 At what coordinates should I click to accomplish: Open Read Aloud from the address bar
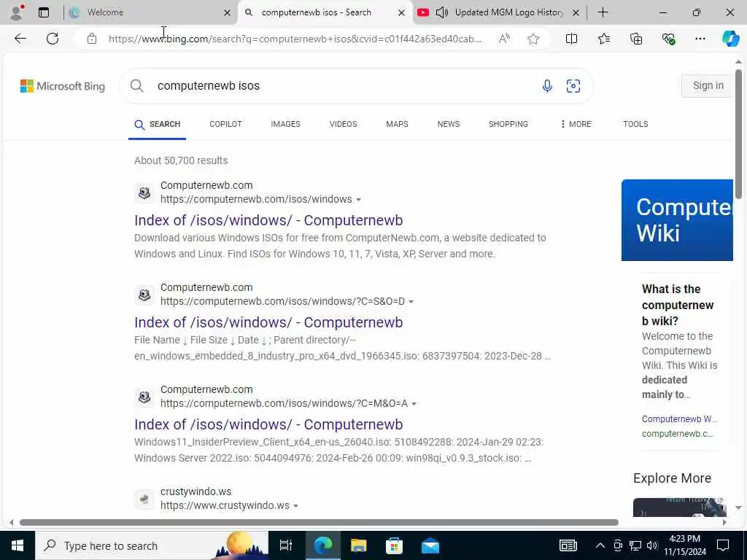(x=504, y=39)
